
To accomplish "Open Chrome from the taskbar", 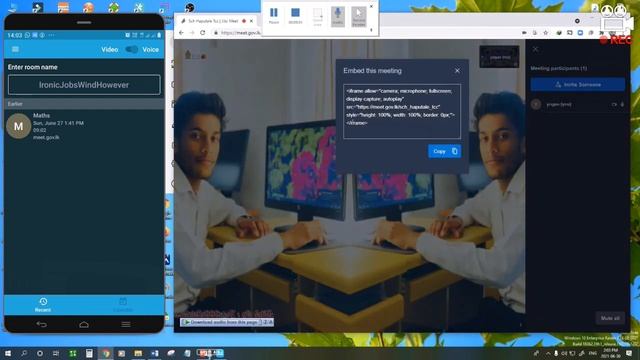I will [106, 353].
